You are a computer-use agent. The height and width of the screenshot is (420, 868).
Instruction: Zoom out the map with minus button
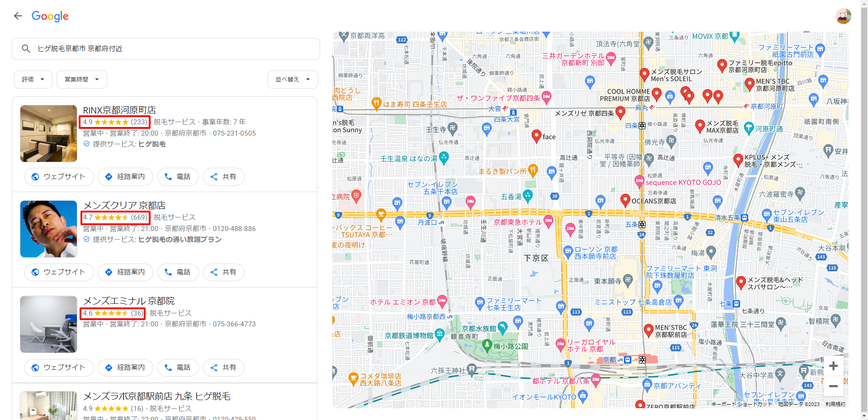click(833, 386)
